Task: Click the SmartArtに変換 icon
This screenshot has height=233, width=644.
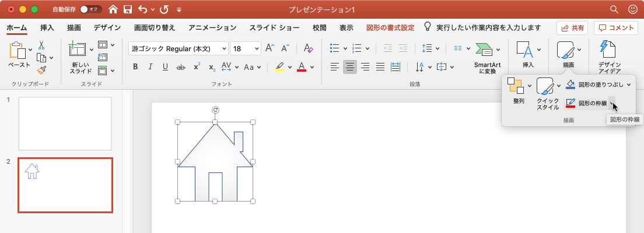Action: 484,51
